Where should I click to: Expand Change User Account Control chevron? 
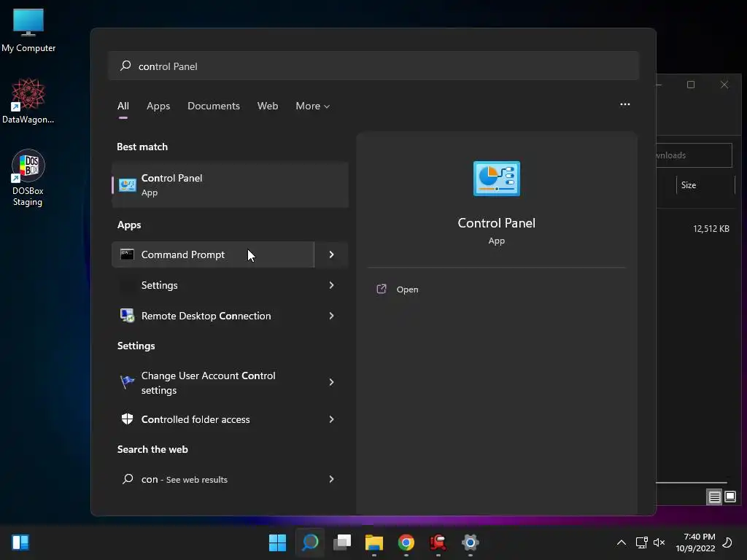pyautogui.click(x=332, y=382)
